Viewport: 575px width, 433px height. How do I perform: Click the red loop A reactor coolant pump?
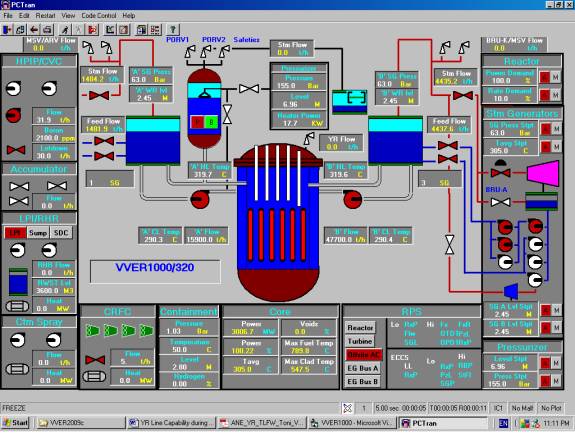[200, 199]
